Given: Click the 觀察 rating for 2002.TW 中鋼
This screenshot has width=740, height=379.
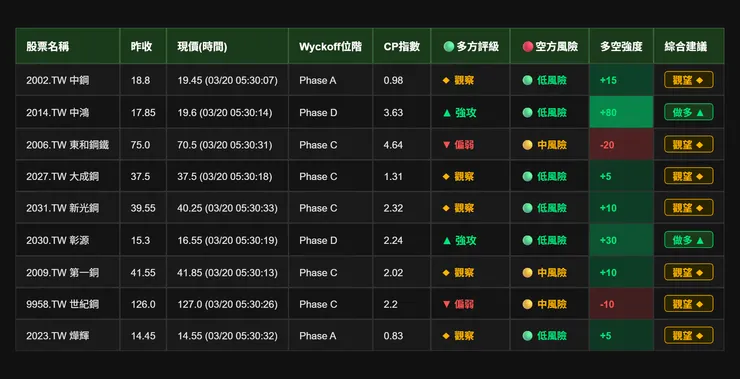Looking at the screenshot, I should coord(458,80).
